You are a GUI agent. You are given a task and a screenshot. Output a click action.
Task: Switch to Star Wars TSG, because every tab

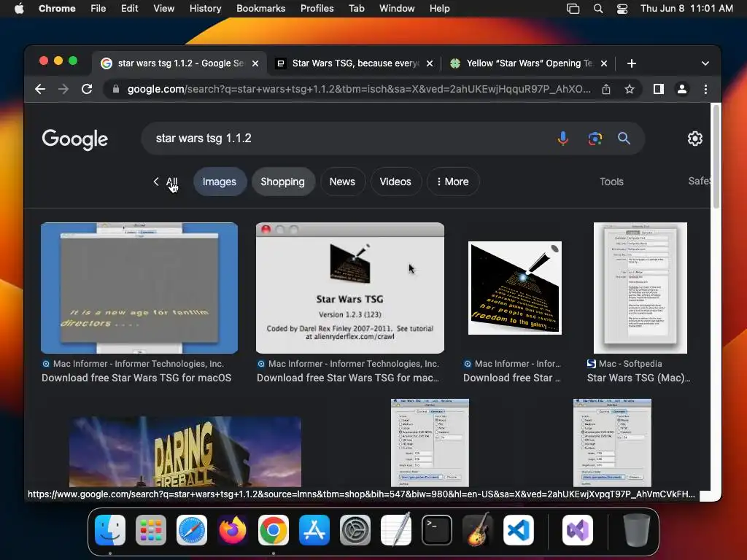point(355,63)
